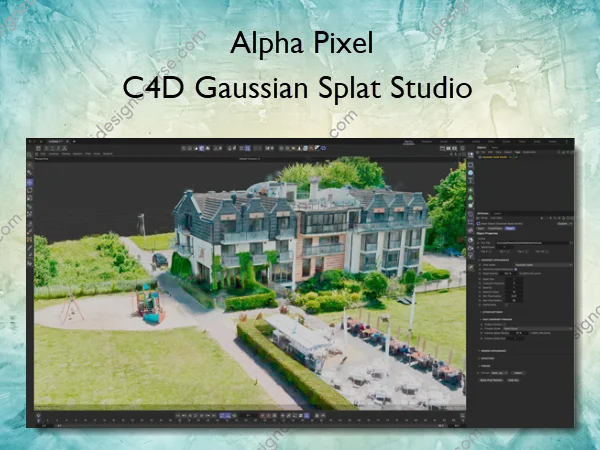Click the timeline preview range bar
The height and width of the screenshot is (450, 600).
249,425
